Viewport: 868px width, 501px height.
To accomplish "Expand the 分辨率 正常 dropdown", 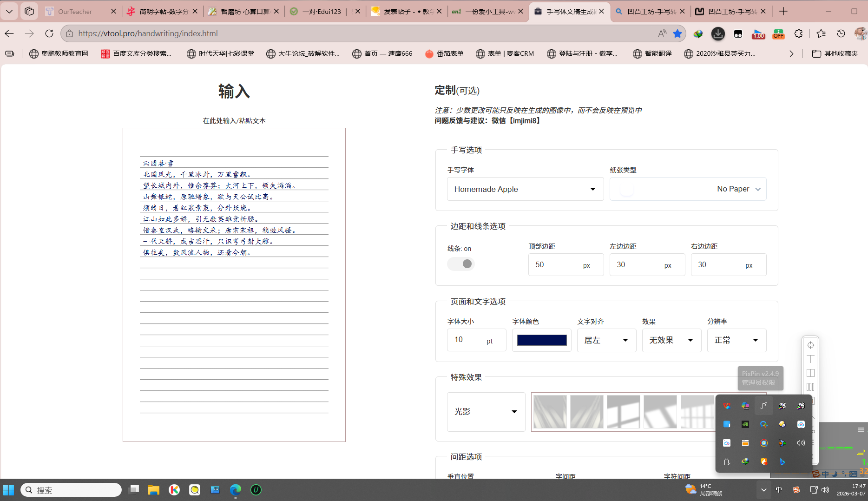I will click(x=736, y=340).
